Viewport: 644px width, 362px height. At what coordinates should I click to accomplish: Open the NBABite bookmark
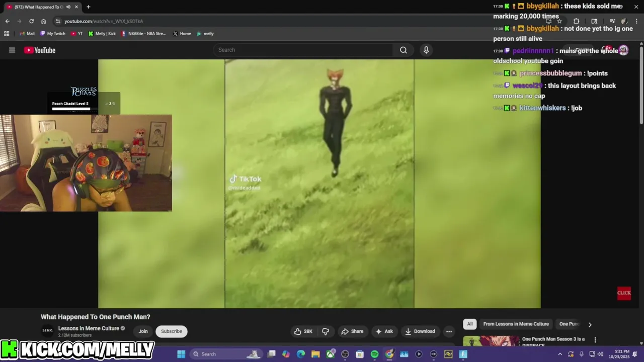tap(143, 34)
